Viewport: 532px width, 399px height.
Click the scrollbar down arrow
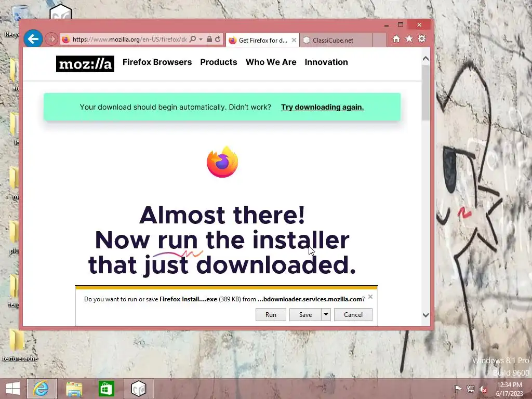click(x=425, y=315)
